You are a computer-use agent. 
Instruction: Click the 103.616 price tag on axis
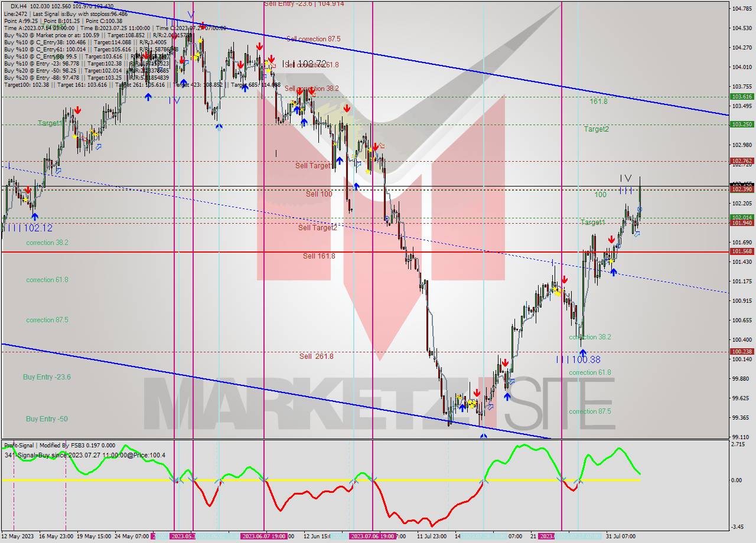pyautogui.click(x=742, y=96)
